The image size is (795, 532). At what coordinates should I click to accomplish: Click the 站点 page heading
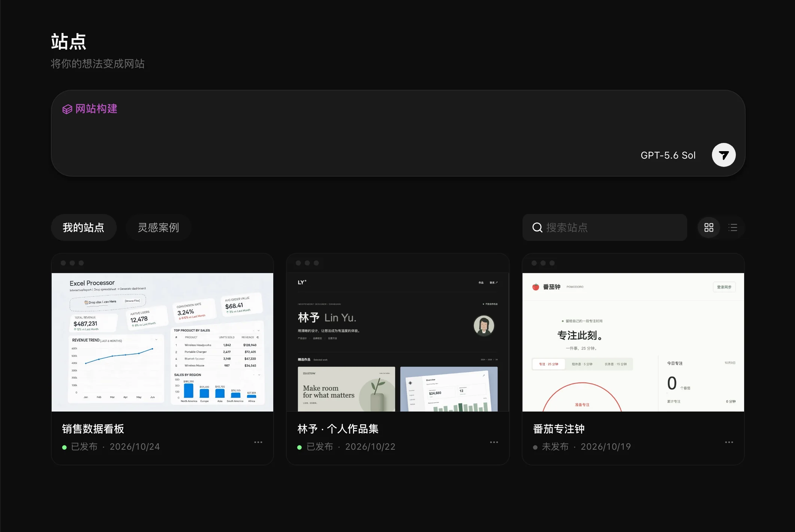(x=68, y=42)
